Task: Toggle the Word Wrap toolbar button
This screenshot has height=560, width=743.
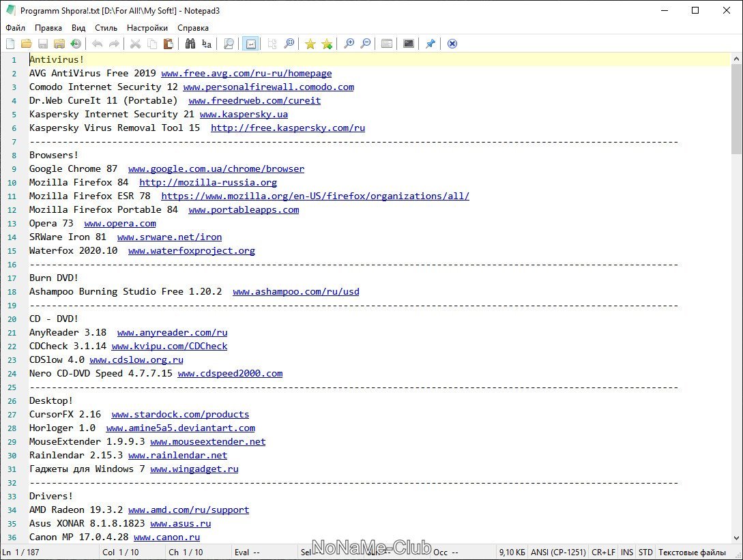Action: point(250,44)
